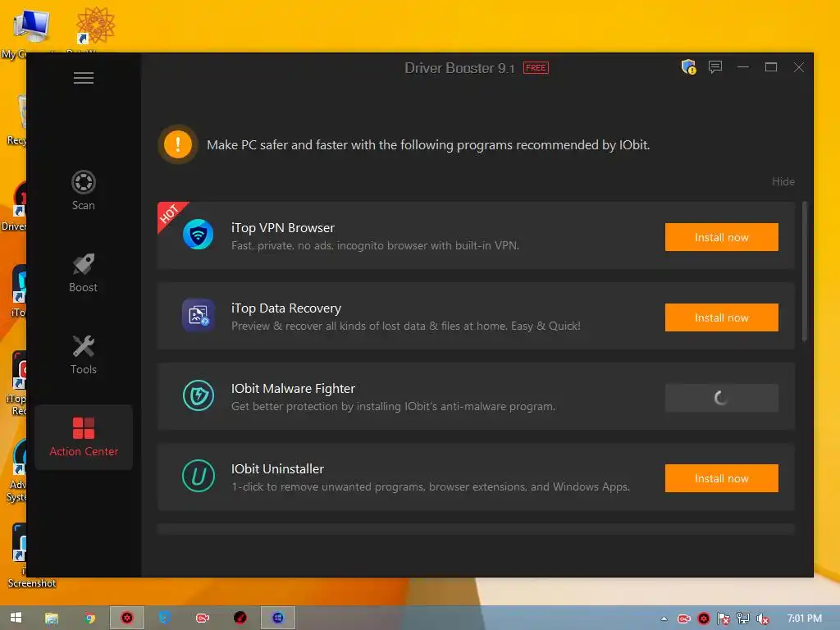Image resolution: width=840 pixels, height=630 pixels.
Task: Open the 7:01 PM clock
Action: (804, 619)
